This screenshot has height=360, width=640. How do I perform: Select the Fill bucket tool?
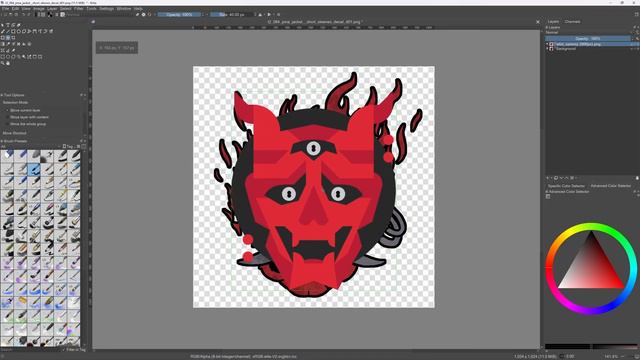pos(24,44)
